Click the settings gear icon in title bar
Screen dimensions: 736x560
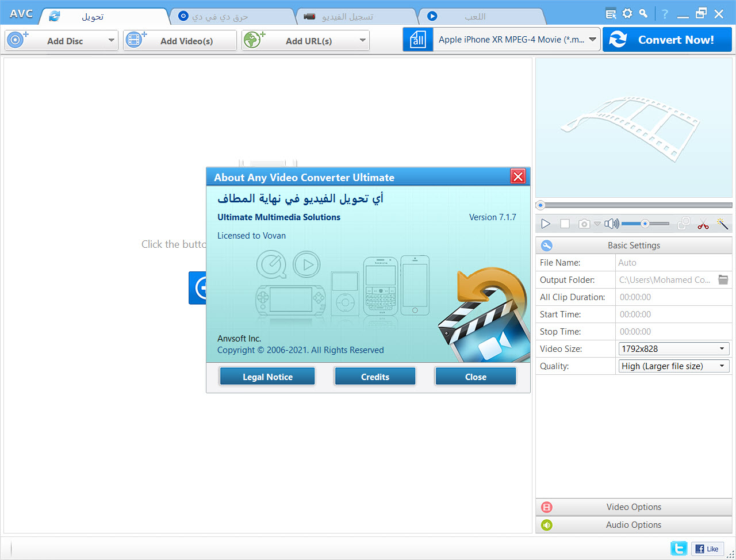[x=627, y=14]
